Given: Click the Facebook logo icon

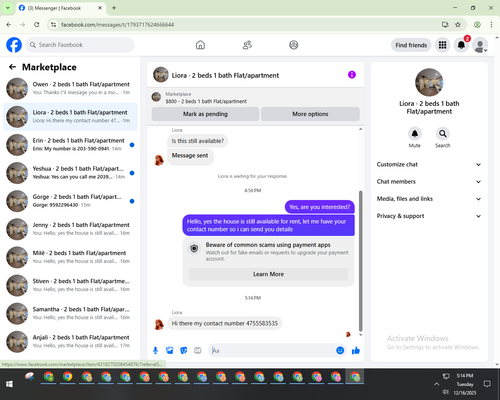Looking at the screenshot, I should pos(14,45).
